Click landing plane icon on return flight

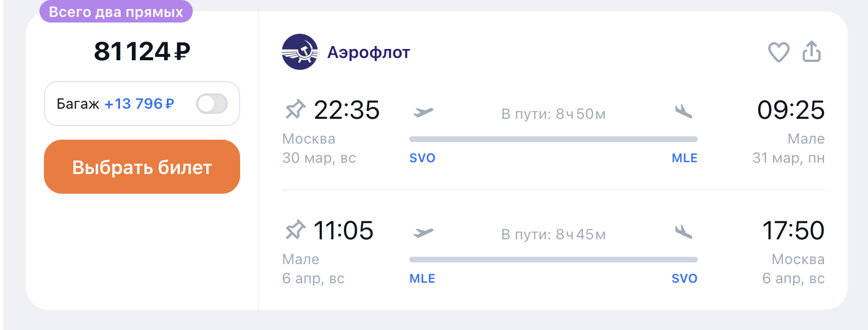(x=683, y=231)
